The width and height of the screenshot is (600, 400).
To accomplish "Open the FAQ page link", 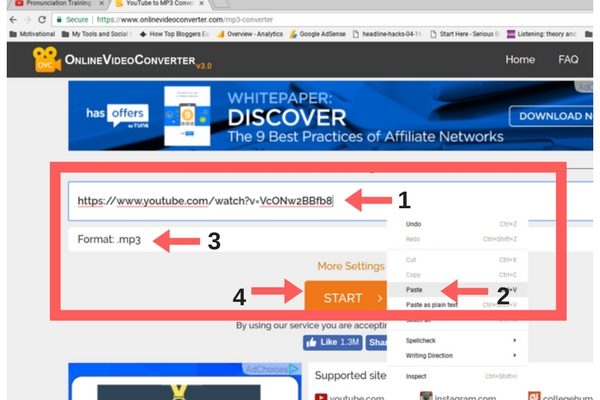I will point(568,60).
